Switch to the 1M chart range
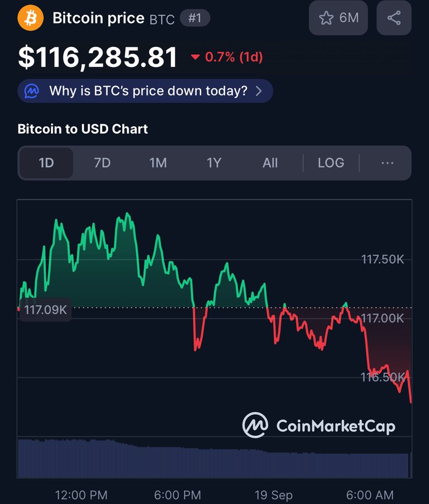 click(x=158, y=163)
